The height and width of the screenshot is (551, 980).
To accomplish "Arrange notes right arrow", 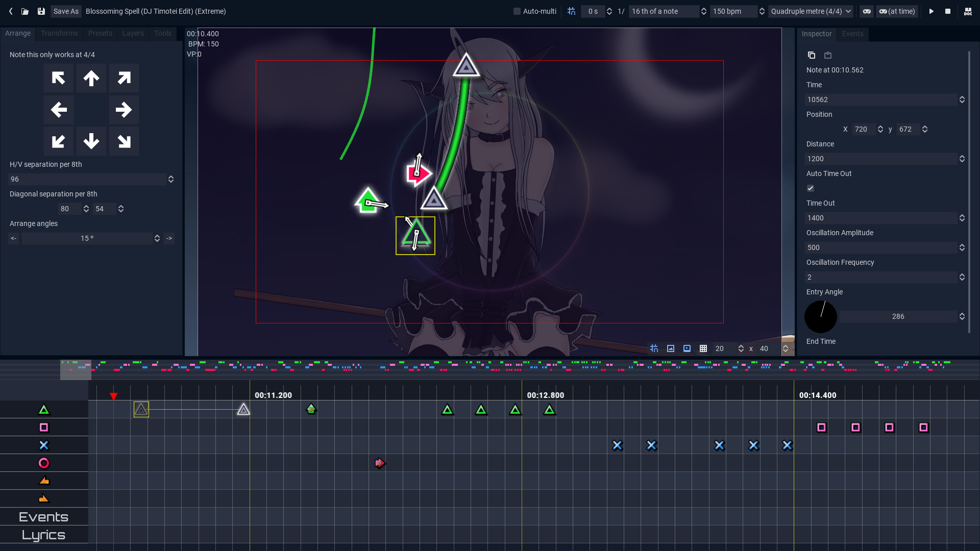I will tap(124, 110).
